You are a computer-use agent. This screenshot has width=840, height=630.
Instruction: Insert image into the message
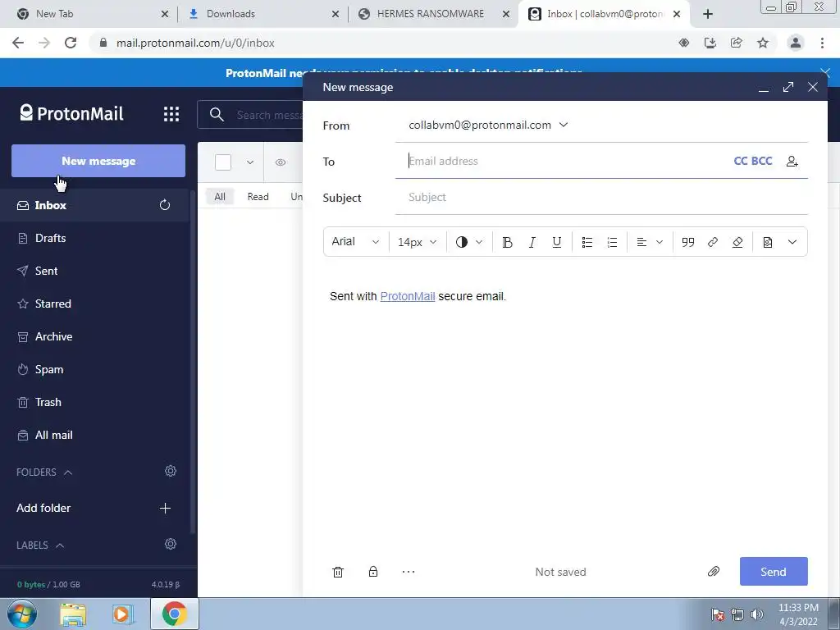point(768,242)
